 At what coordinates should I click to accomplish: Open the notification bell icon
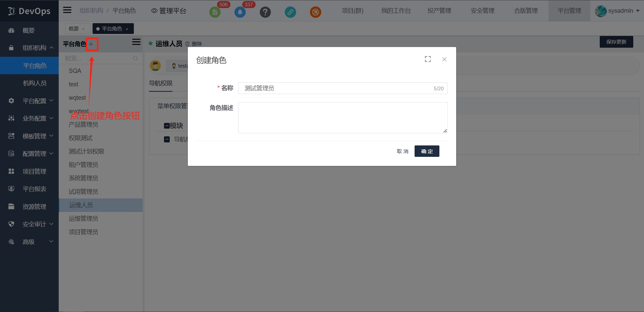(x=240, y=12)
